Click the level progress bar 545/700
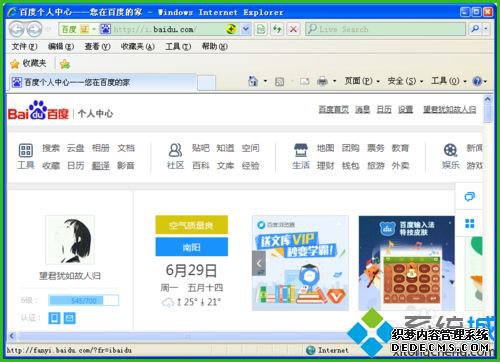The image size is (500, 362). (x=84, y=300)
